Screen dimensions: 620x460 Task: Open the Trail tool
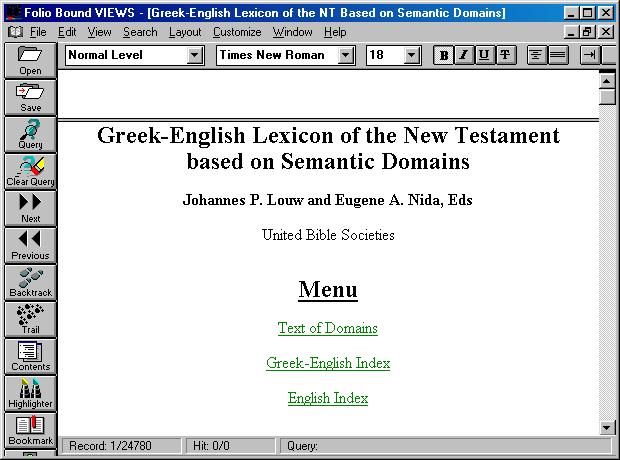30,319
